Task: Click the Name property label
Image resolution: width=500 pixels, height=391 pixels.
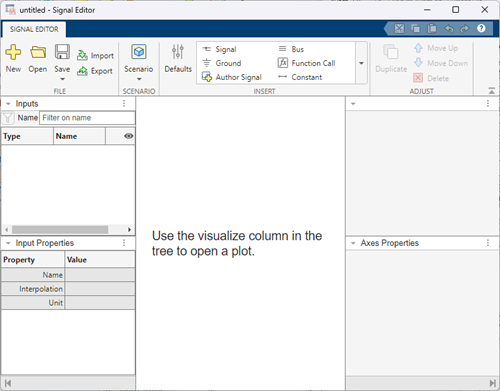Action: [x=52, y=275]
